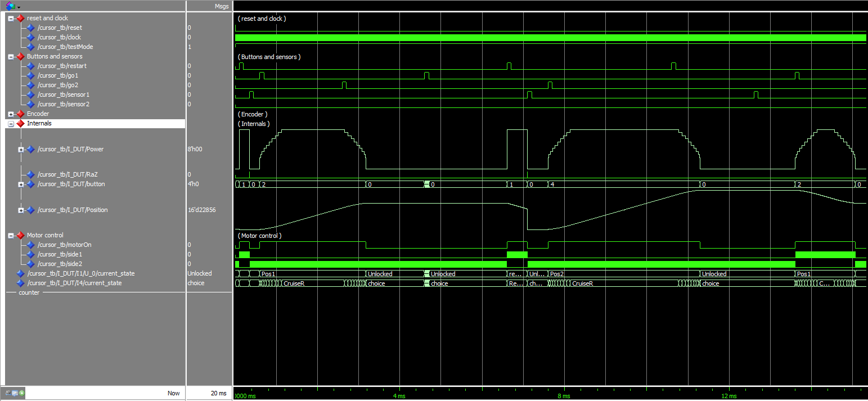
Task: Select the 'counter' divider row
Action: 29,293
